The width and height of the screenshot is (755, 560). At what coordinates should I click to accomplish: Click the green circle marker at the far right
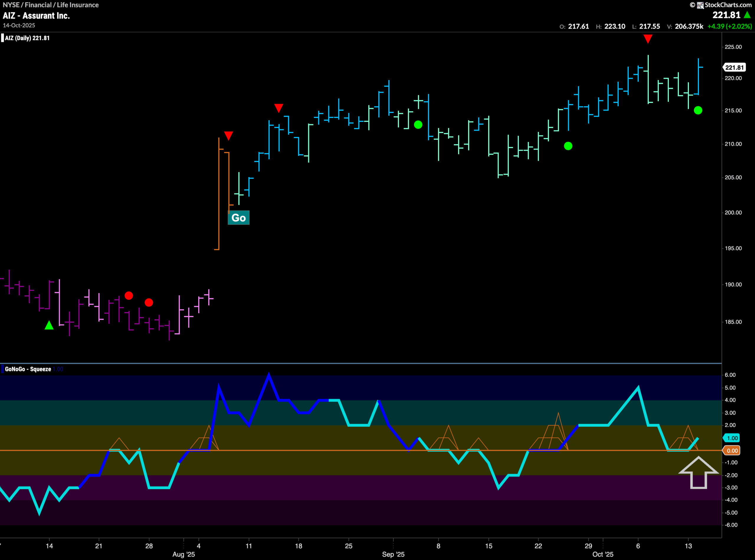point(698,110)
